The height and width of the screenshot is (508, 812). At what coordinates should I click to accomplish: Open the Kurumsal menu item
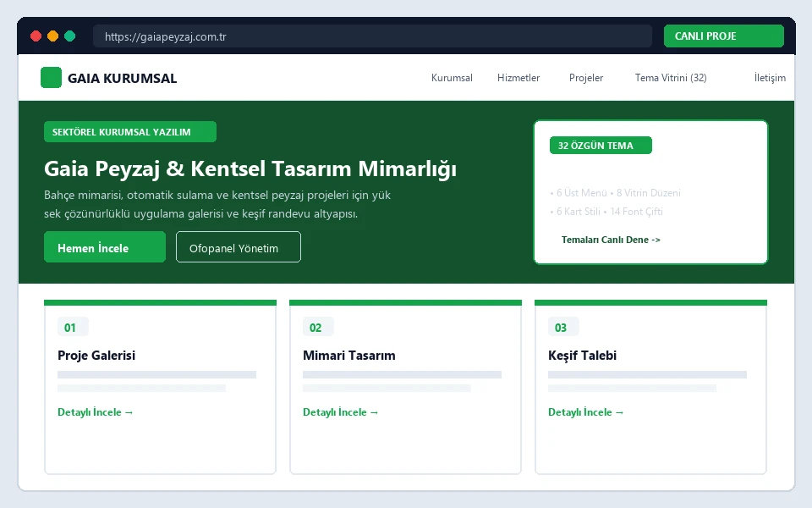pos(452,78)
